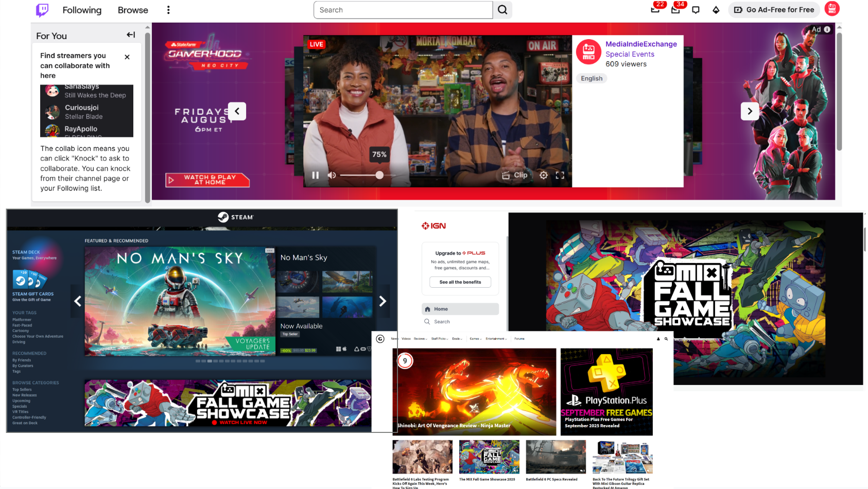Screen dimensions: 868x489
Task: Click the Steam logo in header
Action: (x=235, y=217)
